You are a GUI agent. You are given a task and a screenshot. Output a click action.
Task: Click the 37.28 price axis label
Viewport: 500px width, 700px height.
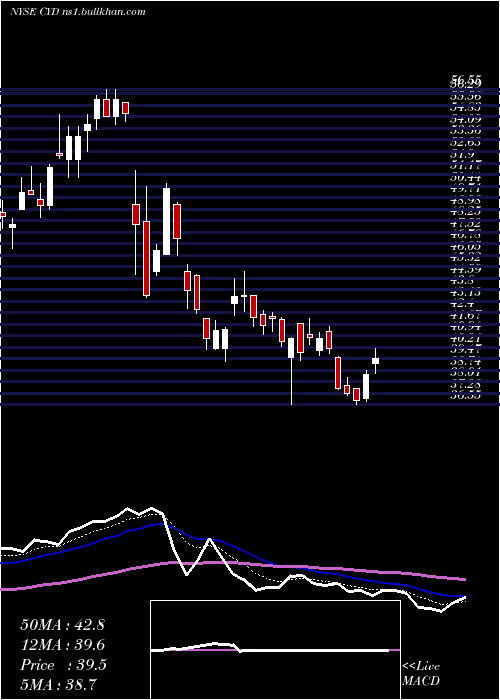pos(465,385)
